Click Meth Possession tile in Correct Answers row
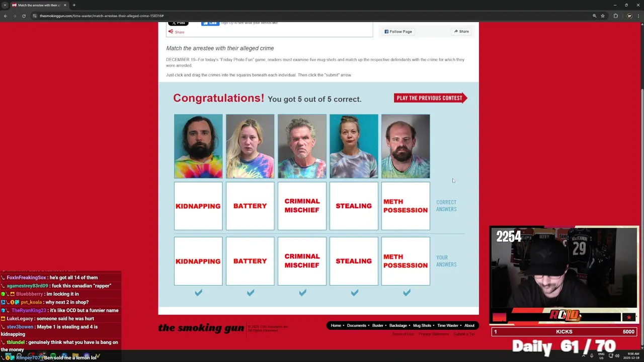Viewport: 644px width, 362px height. click(406, 206)
